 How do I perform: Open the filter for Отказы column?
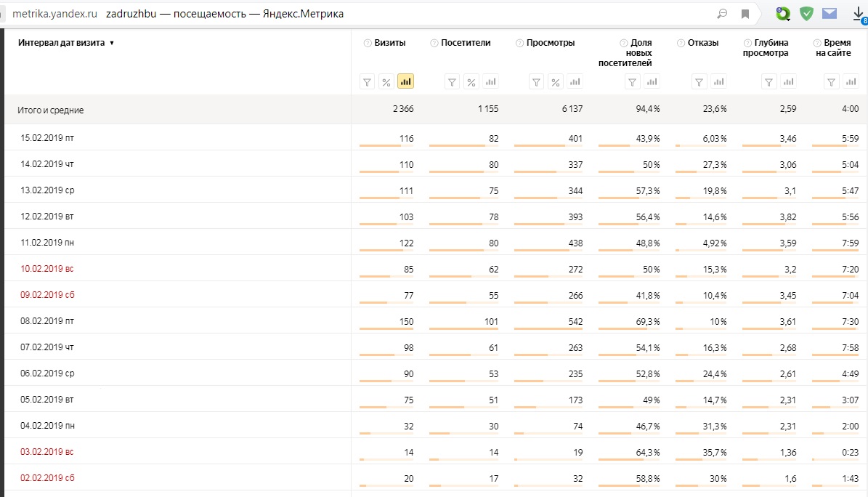pos(699,82)
